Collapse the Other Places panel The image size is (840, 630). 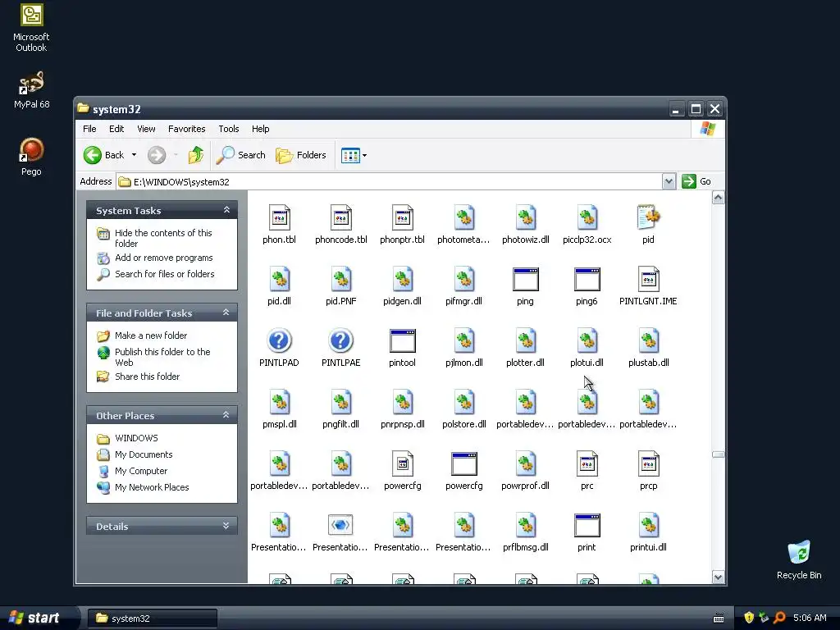[x=226, y=415]
